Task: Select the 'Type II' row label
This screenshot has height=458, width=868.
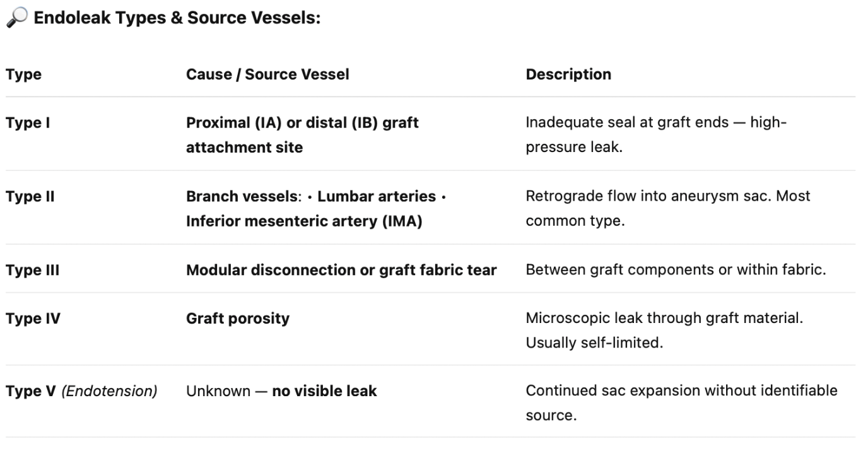Action: [30, 197]
